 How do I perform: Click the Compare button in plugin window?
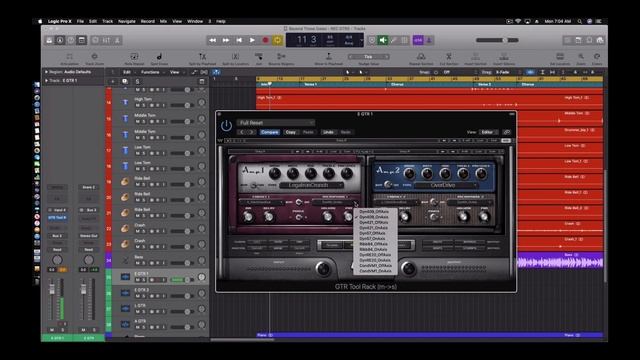(x=270, y=132)
